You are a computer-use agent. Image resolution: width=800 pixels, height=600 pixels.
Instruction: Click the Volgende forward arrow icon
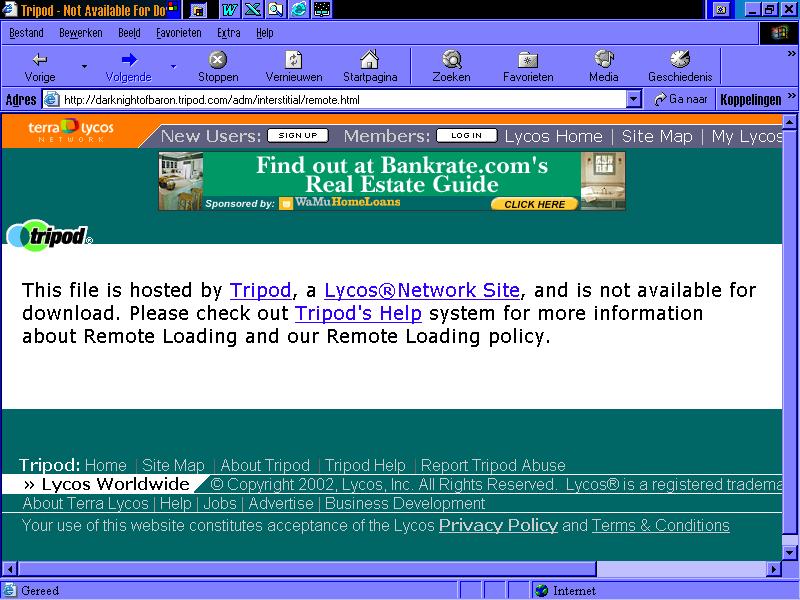pos(128,60)
